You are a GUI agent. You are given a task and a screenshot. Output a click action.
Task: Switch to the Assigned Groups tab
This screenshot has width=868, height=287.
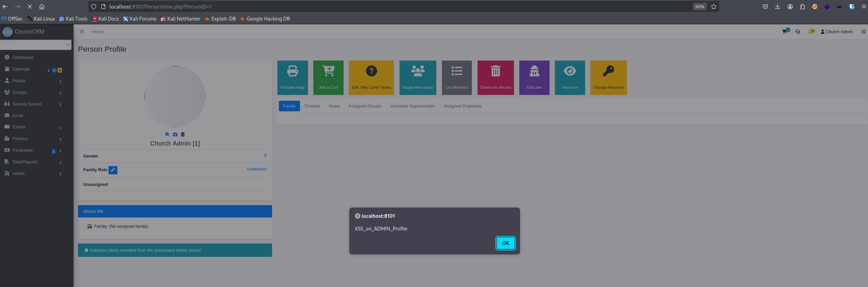[365, 106]
